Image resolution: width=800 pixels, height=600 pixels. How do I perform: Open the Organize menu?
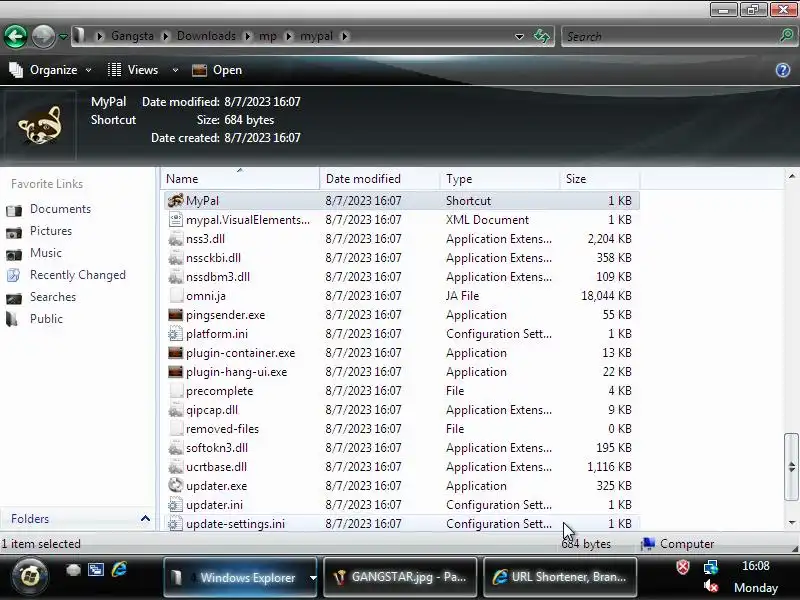pyautogui.click(x=50, y=70)
